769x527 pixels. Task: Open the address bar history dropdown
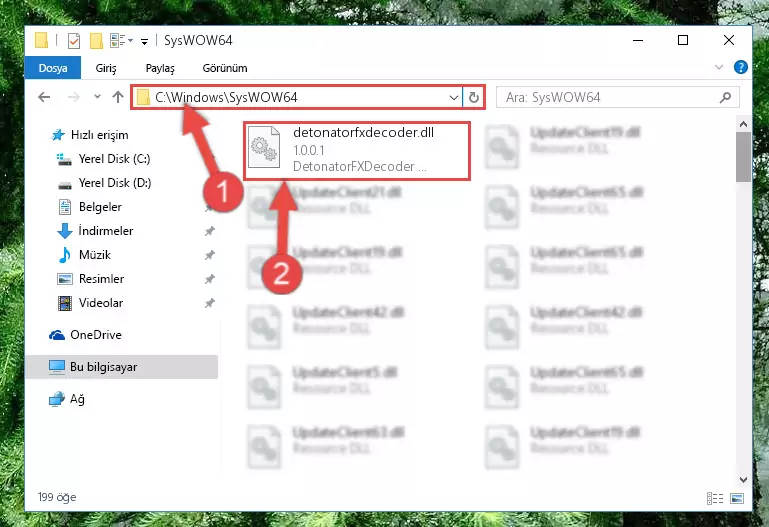454,98
